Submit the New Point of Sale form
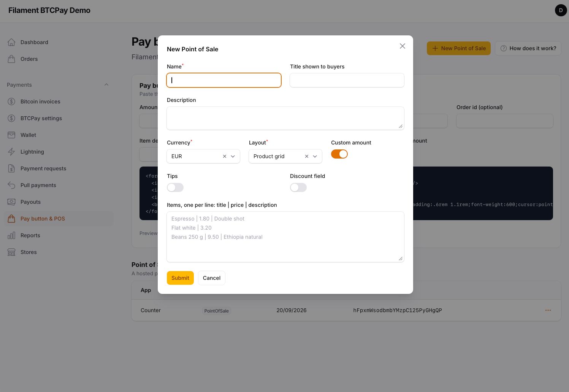This screenshot has height=392, width=569. click(180, 278)
